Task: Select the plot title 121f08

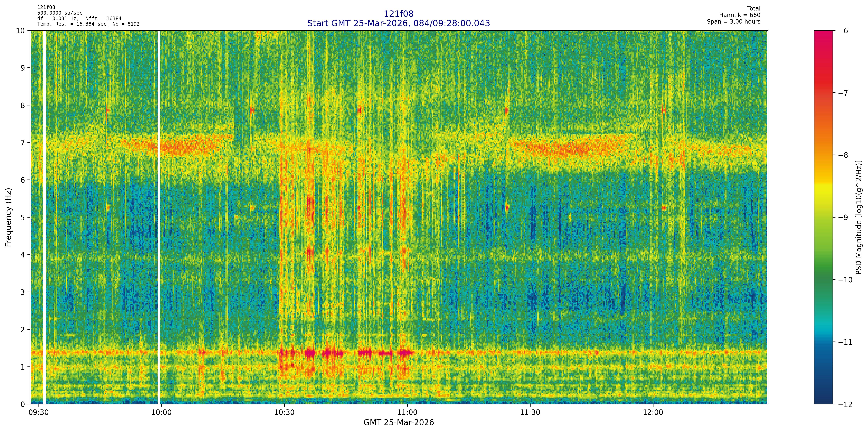Action: pos(399,14)
